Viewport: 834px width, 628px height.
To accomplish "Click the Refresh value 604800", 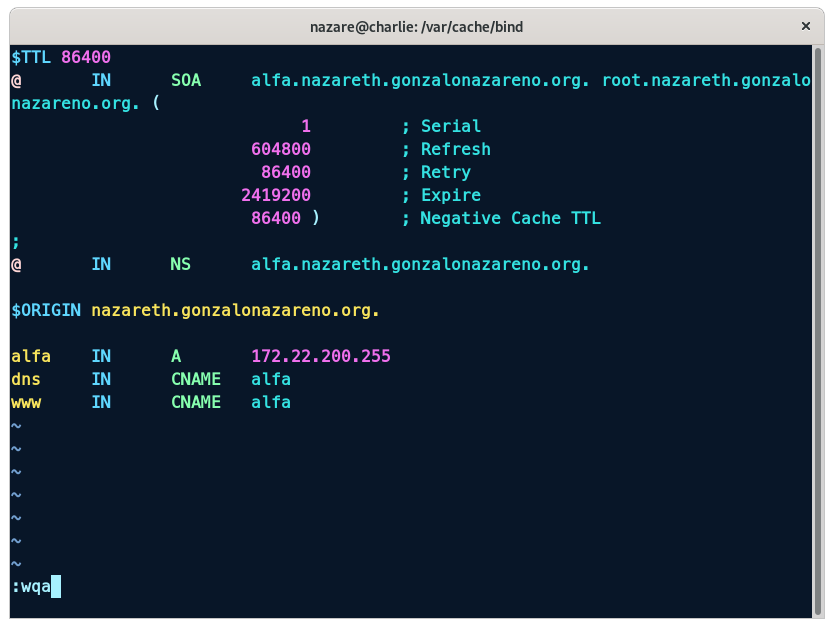I will [x=281, y=150].
